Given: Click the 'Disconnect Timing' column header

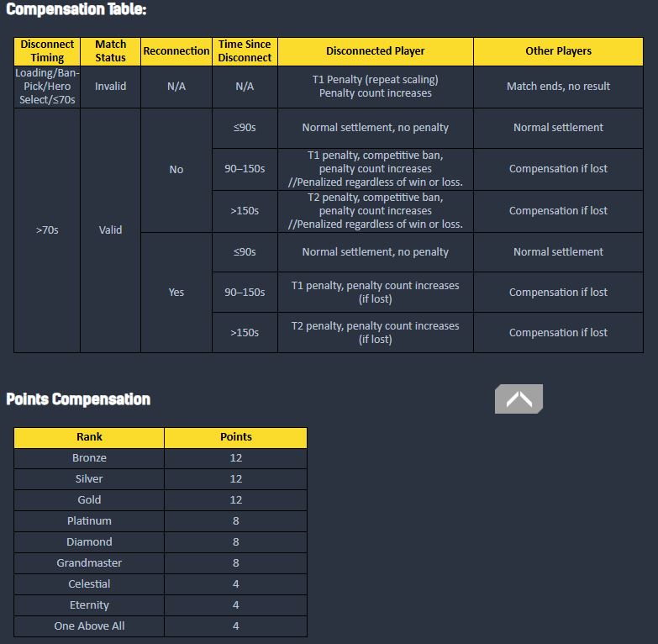Looking at the screenshot, I should coord(47,51).
